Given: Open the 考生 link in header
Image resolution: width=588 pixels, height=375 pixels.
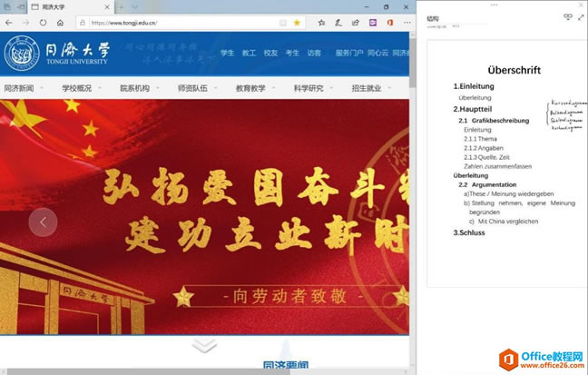Looking at the screenshot, I should coord(292,53).
